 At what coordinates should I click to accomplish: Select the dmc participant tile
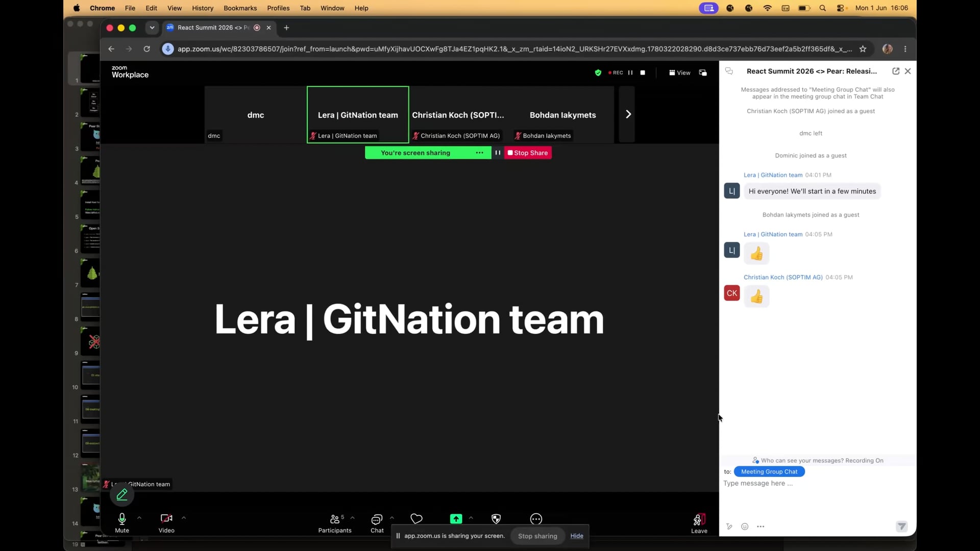(256, 115)
